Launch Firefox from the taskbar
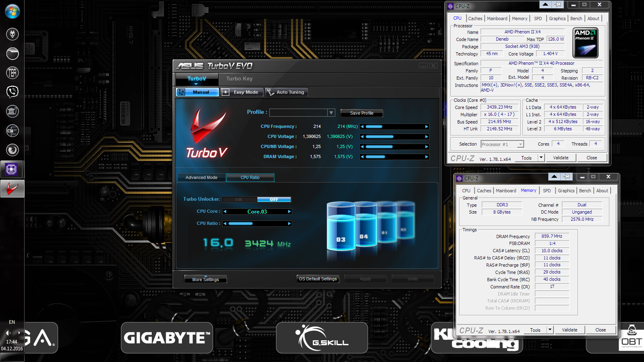This screenshot has height=362, width=644. 12,150
